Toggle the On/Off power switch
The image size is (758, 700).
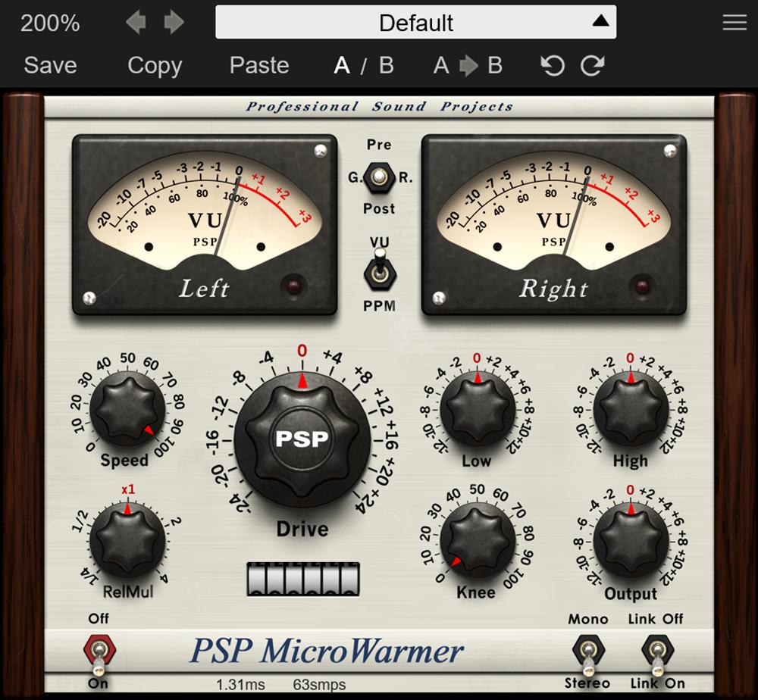(x=99, y=653)
